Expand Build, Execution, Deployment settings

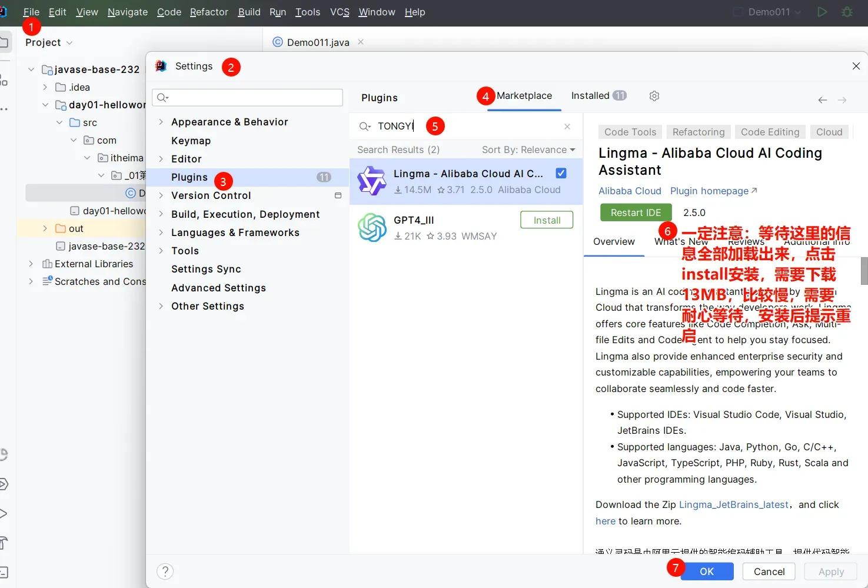pos(161,214)
